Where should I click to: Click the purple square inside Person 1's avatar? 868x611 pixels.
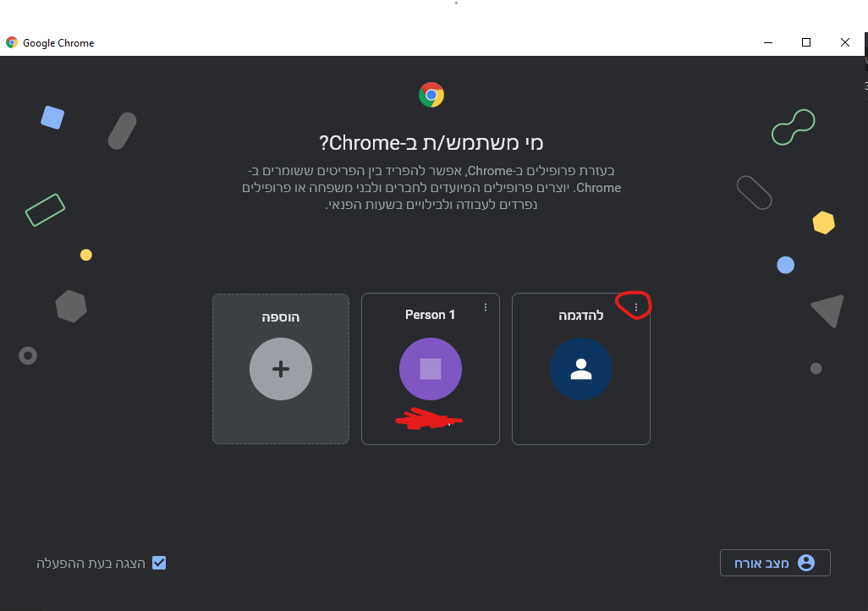(x=431, y=369)
